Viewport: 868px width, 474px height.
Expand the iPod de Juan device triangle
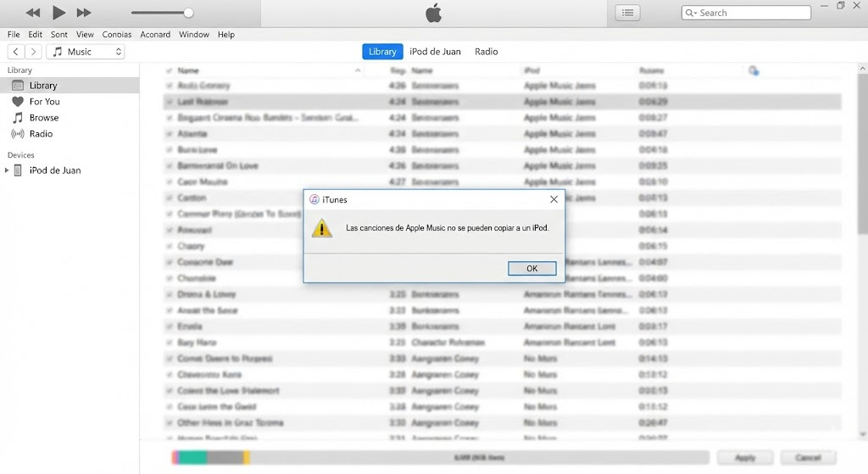tap(7, 170)
